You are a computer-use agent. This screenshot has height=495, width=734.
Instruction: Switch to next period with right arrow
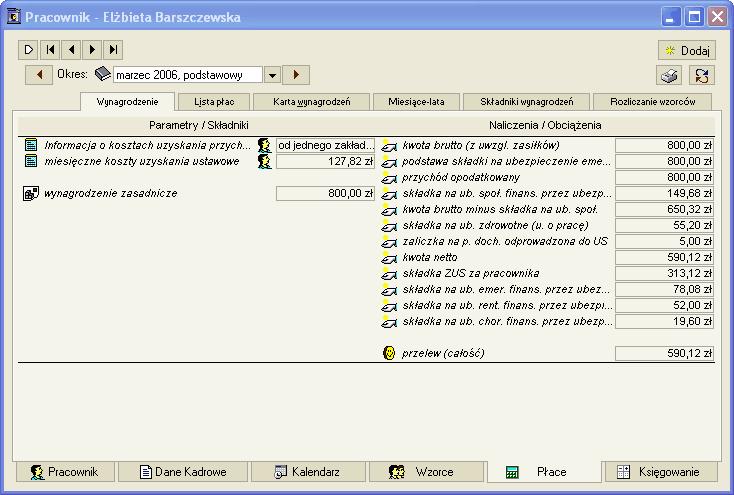click(x=296, y=74)
